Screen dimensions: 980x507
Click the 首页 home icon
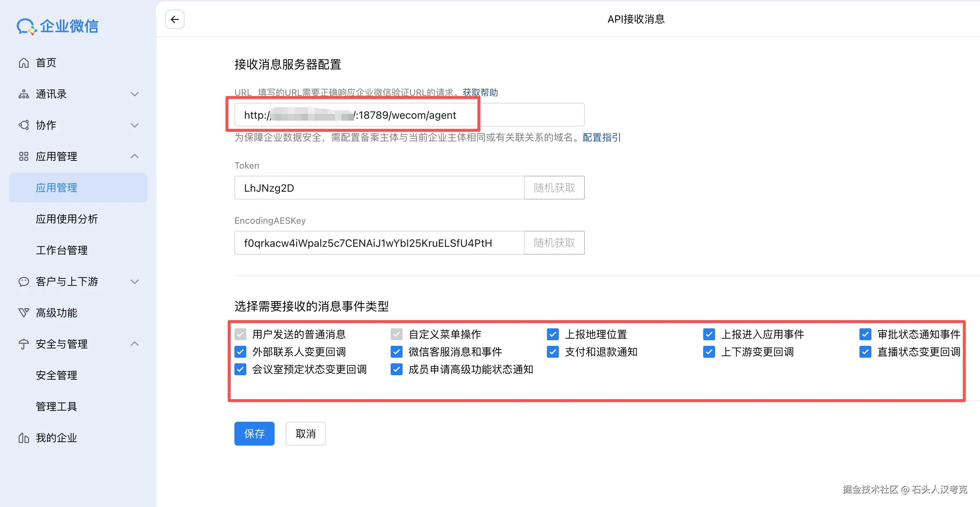click(x=23, y=63)
